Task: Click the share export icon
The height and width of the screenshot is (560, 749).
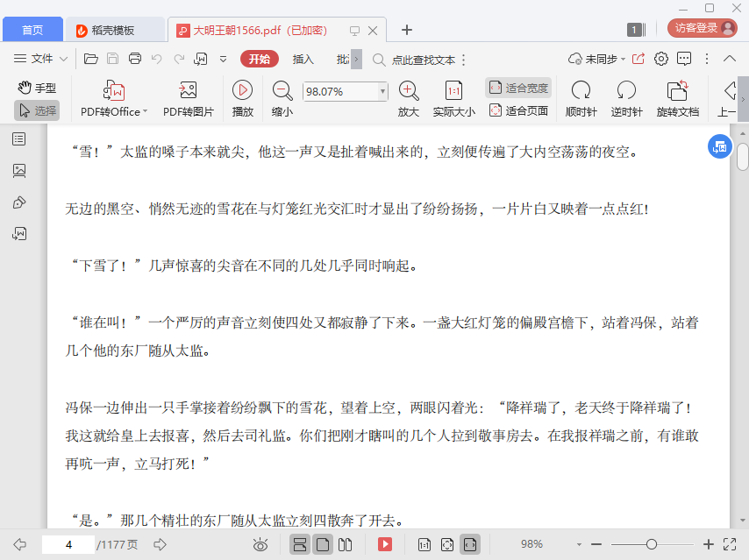Action: 638,59
